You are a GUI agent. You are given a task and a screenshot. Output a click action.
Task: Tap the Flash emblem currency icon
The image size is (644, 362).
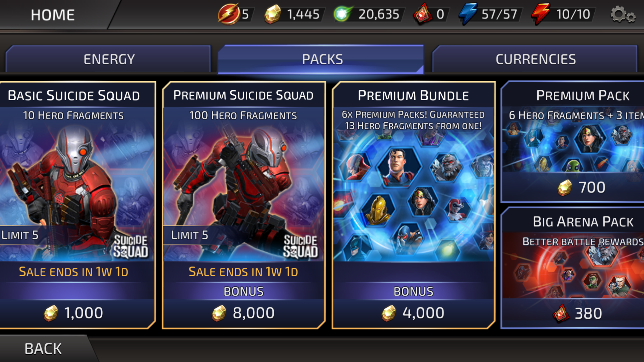228,14
